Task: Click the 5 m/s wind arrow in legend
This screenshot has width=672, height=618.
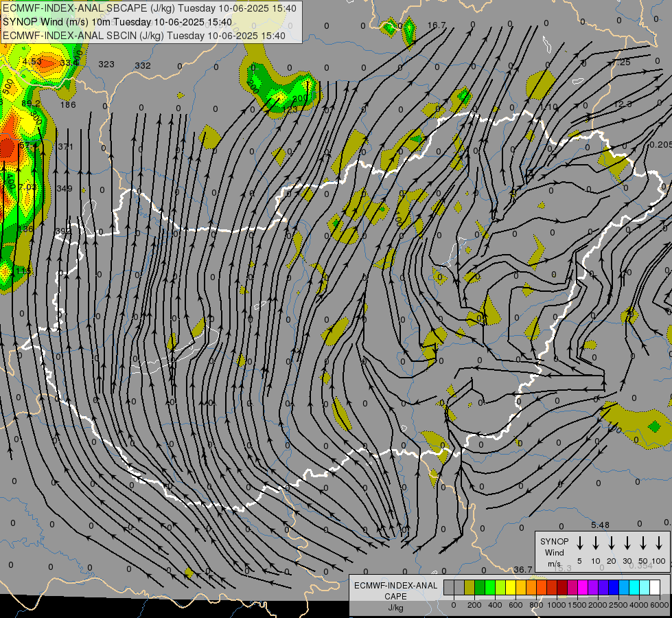Action: (x=580, y=542)
